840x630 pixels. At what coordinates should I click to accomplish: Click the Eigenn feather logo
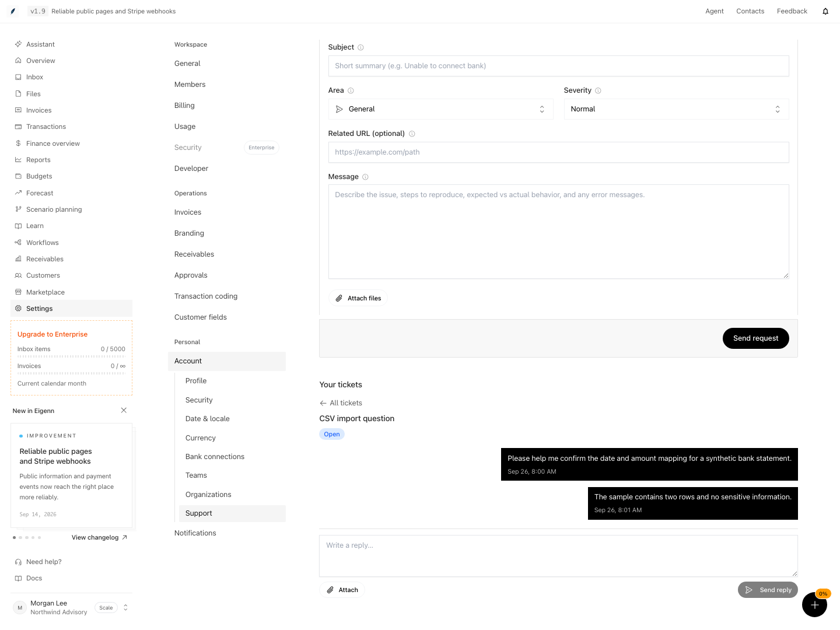[13, 11]
